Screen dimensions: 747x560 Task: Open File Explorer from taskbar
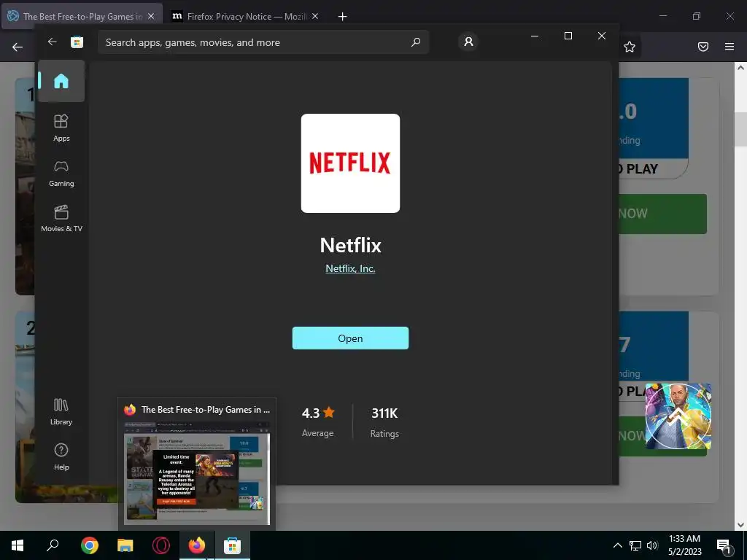125,545
